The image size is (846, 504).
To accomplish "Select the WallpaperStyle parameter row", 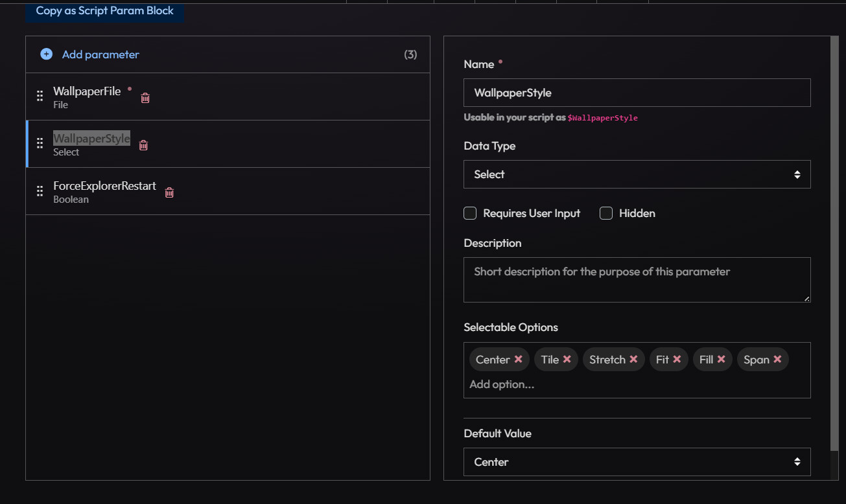I will point(228,144).
